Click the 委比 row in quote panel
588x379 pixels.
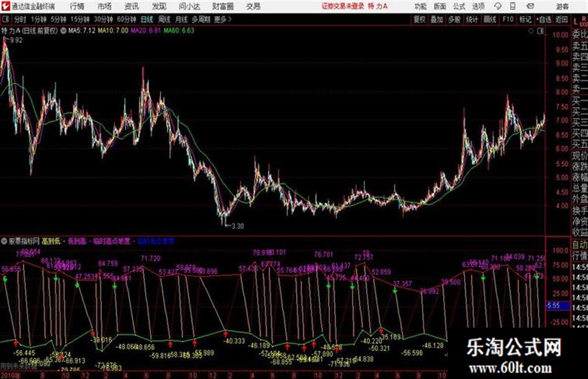[580, 34]
